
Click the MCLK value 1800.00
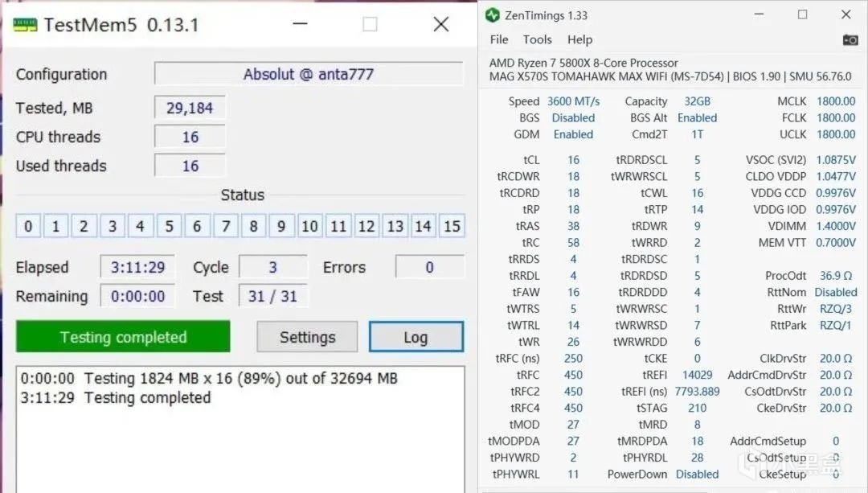coord(836,101)
